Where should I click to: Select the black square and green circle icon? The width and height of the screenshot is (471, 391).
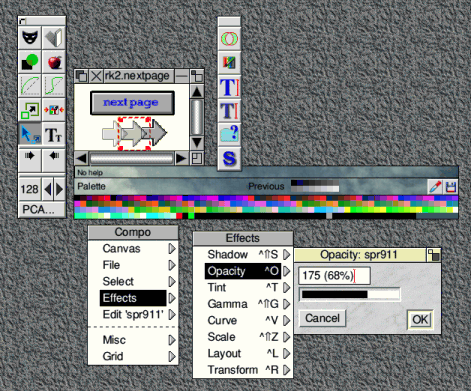coord(30,62)
